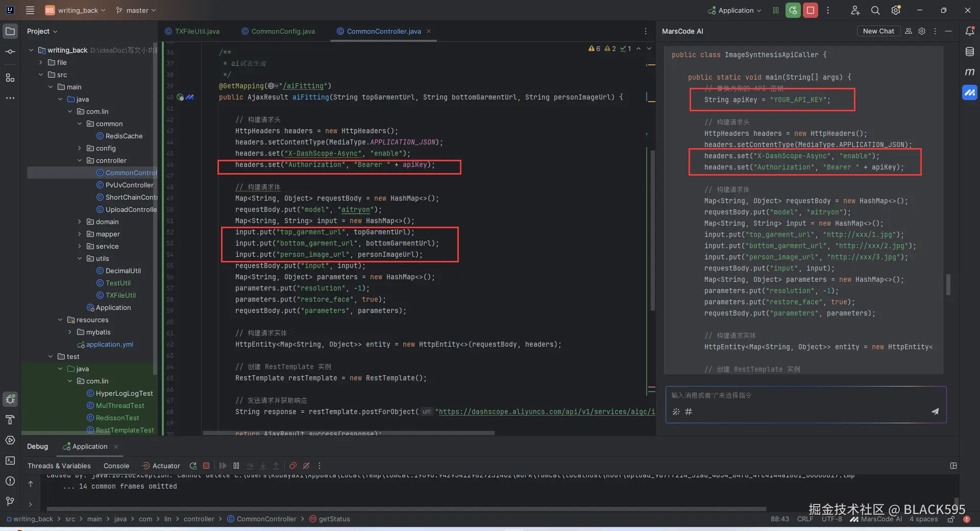Open the Actuator tab
Screen dimensions: 980x531
[x=161, y=466]
